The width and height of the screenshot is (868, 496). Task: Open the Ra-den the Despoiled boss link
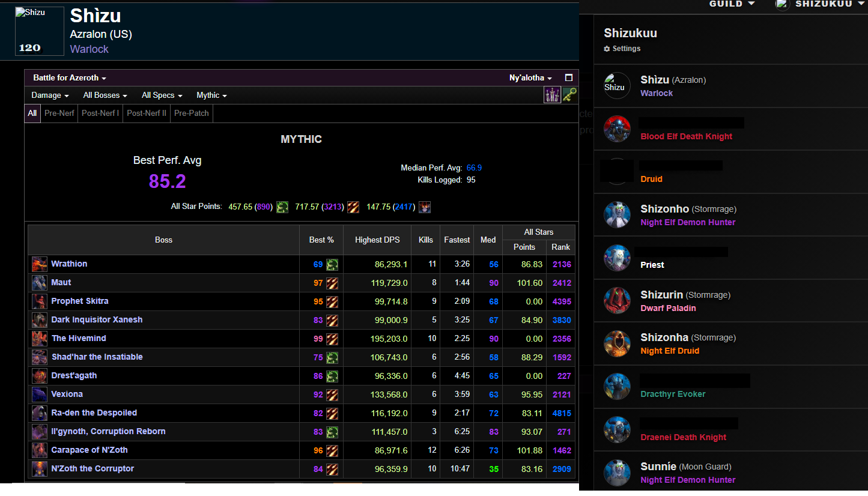pos(94,413)
